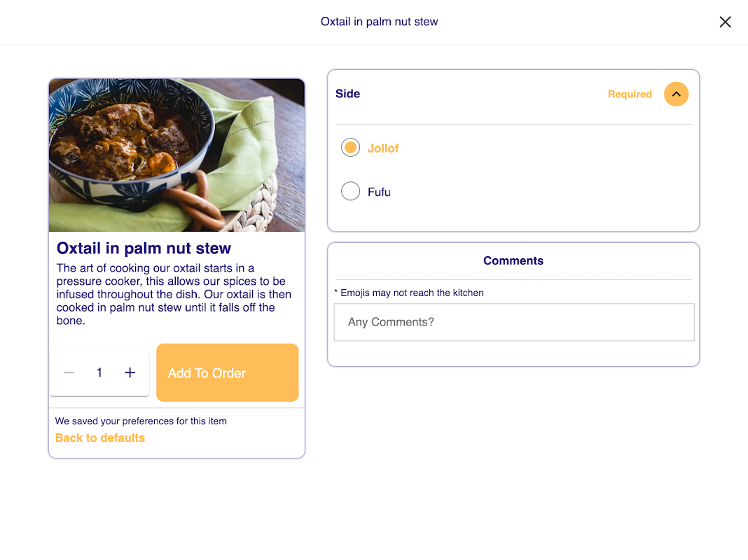This screenshot has height=560, width=748.
Task: Close the Oxtail item dialog
Action: point(725,22)
